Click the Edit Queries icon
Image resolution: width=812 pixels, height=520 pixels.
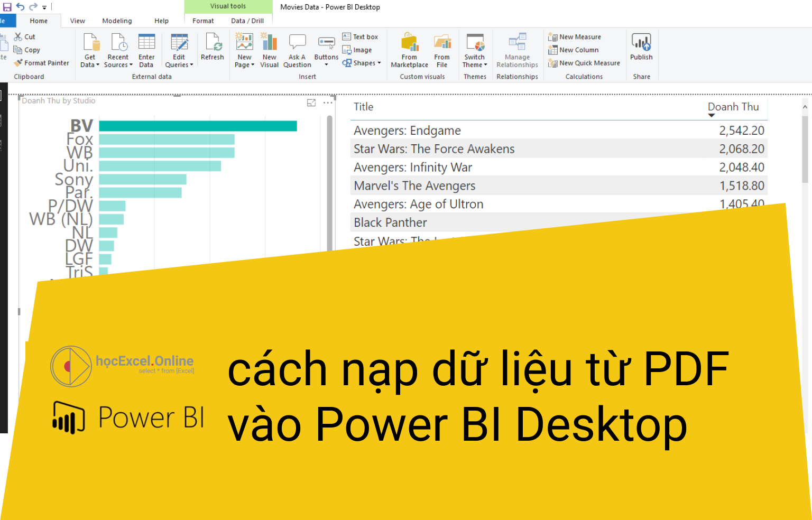[x=179, y=42]
